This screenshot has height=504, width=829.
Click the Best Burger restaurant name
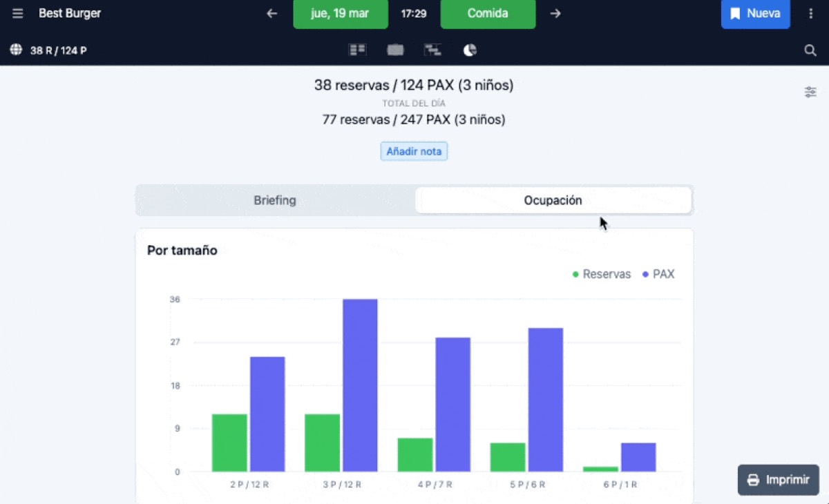point(70,14)
